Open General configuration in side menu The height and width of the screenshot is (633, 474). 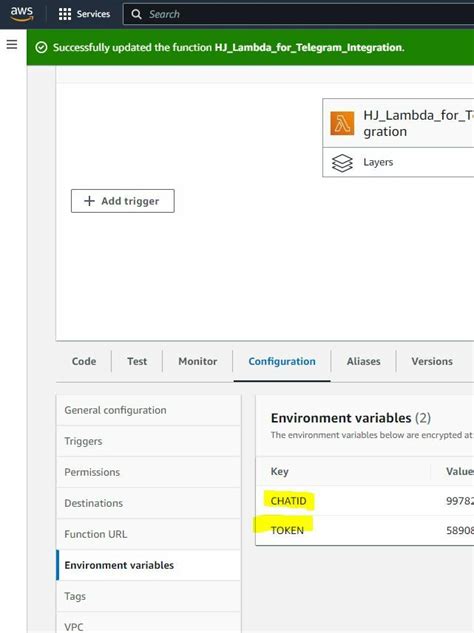tap(149, 410)
